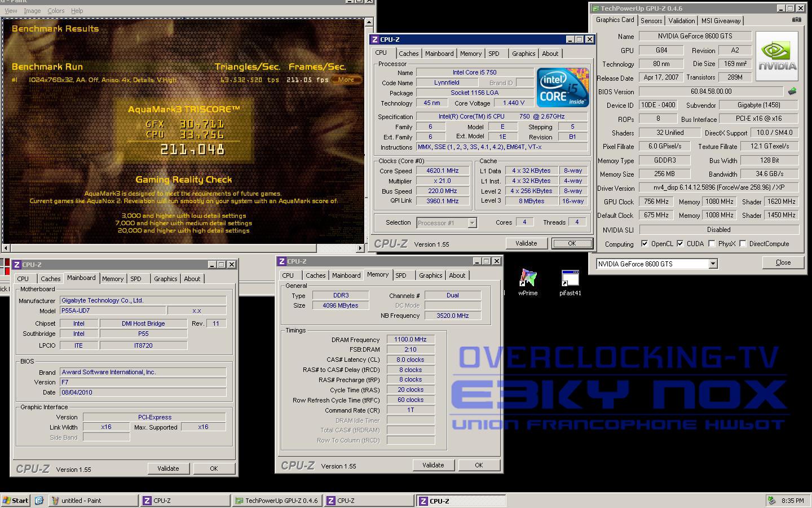Open the CPU tab in the CPU-Z Memory window
Viewport: 812px width, 508px height.
(288, 275)
